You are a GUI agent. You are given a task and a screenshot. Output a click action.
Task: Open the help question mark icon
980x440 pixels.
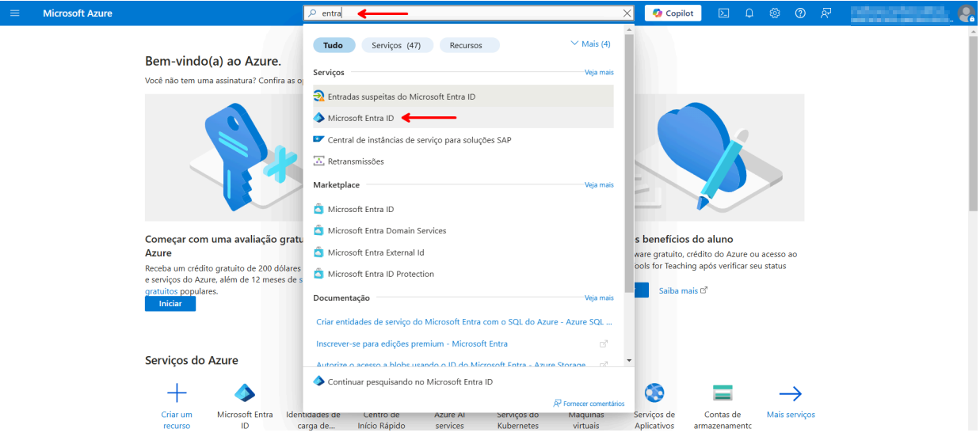[x=800, y=13]
